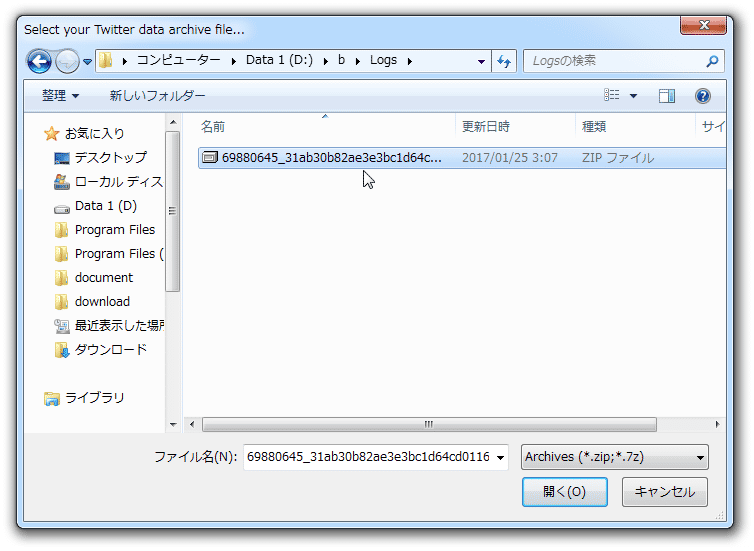The width and height of the screenshot is (754, 551).
Task: Click the folder icon in address bar
Action: coord(106,61)
